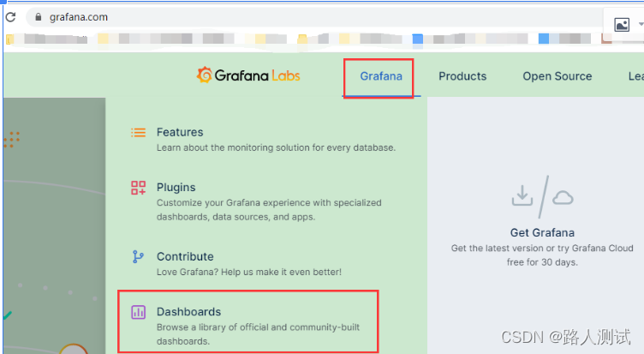Click 'Learn about the monitoring solution for every database.'
Image resolution: width=644 pixels, height=354 pixels.
click(276, 147)
